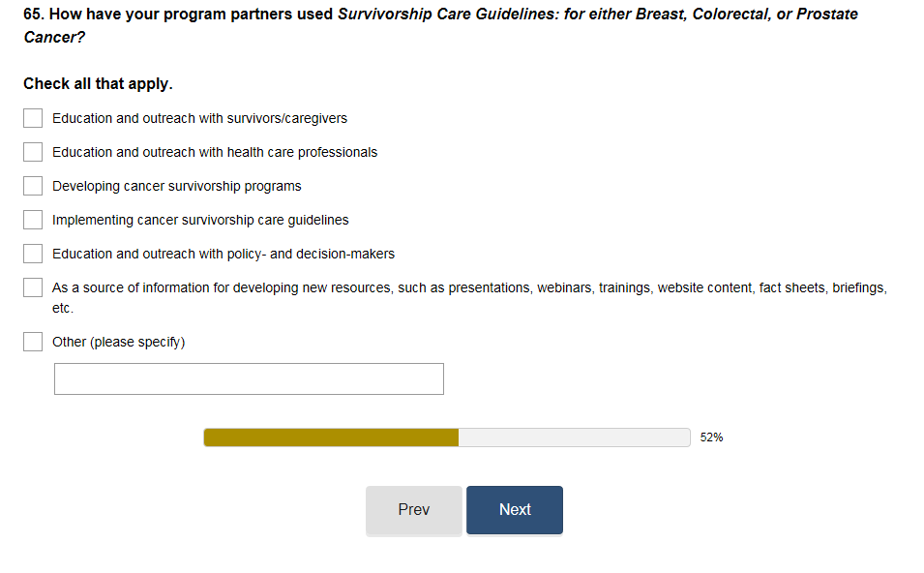Click the question 65 heading text
924x573 pixels.
[x=440, y=15]
